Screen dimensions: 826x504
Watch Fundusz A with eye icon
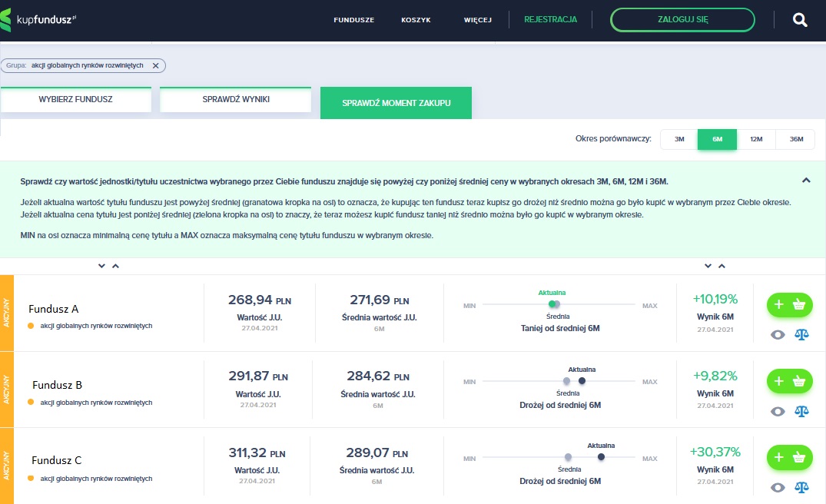[778, 335]
